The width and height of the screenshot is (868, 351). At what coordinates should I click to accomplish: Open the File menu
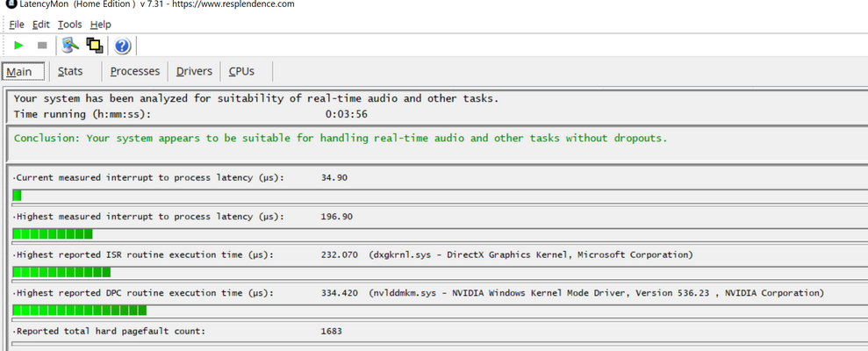(x=17, y=25)
